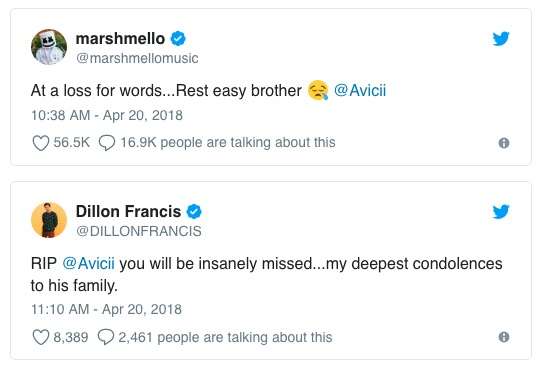
Task: Click the info icon on marshmello's tweet
Action: coord(504,143)
